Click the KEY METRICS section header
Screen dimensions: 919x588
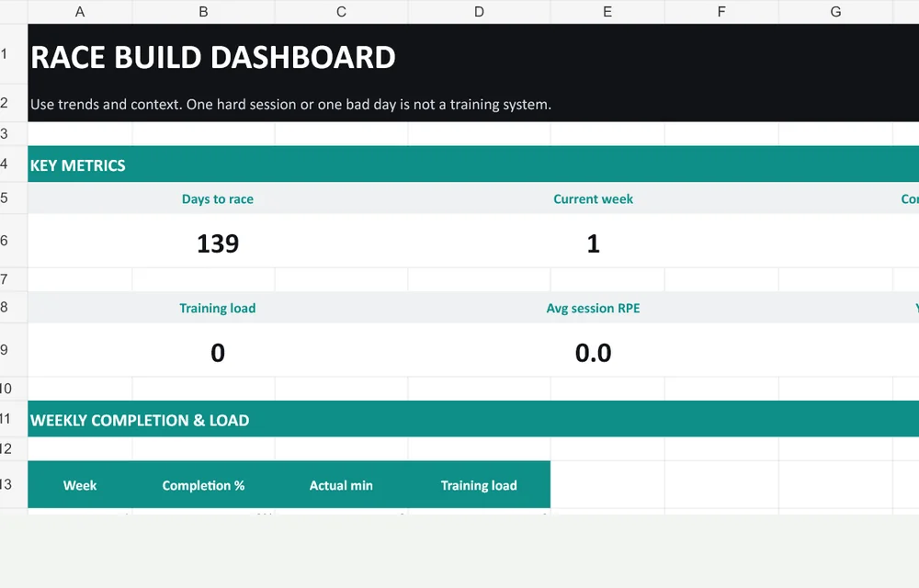click(473, 164)
